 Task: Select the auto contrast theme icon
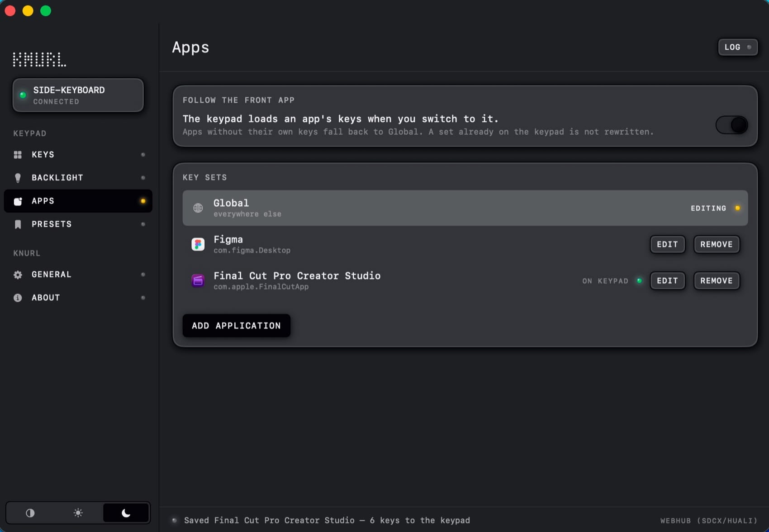click(x=30, y=513)
